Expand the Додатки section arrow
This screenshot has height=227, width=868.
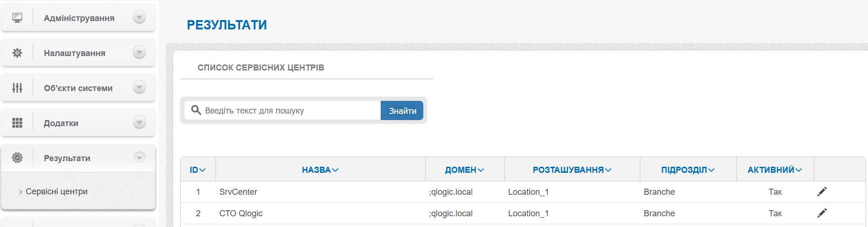pyautogui.click(x=139, y=122)
